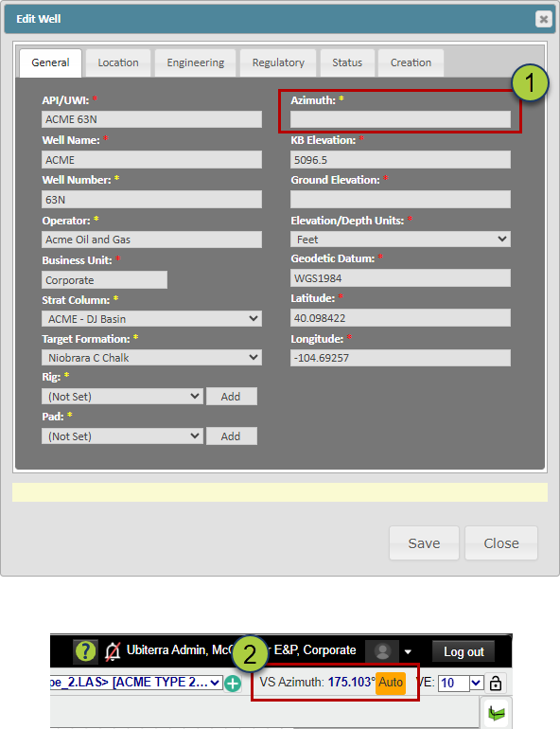The image size is (560, 729).
Task: Click the padlock lock icon beside VE
Action: (496, 683)
